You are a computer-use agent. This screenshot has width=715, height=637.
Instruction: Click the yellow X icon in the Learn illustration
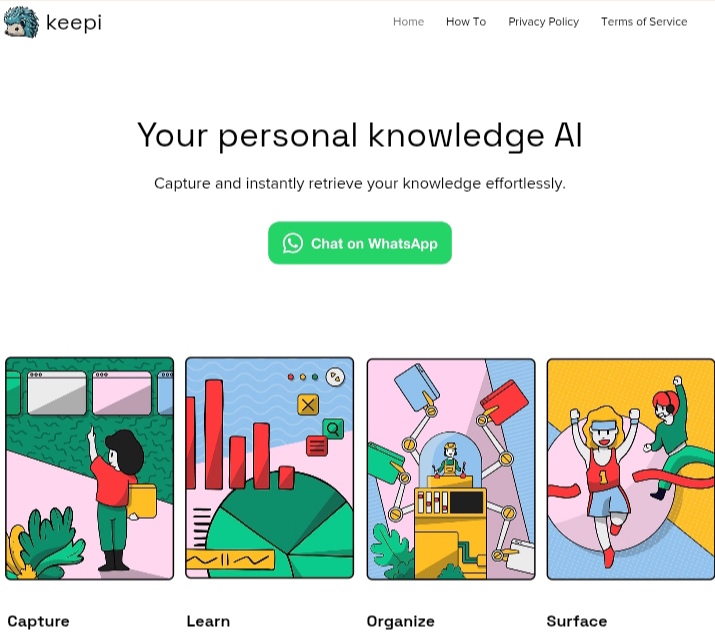tap(308, 404)
